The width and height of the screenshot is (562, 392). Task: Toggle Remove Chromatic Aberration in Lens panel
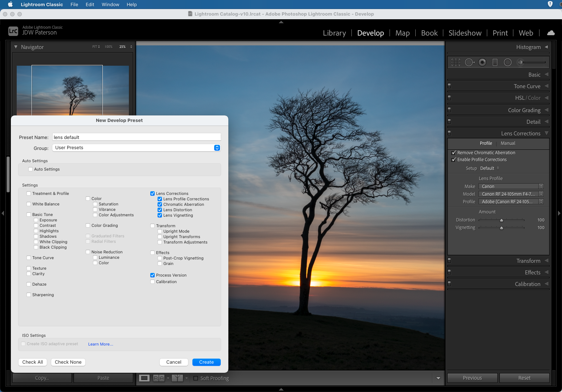tap(453, 153)
